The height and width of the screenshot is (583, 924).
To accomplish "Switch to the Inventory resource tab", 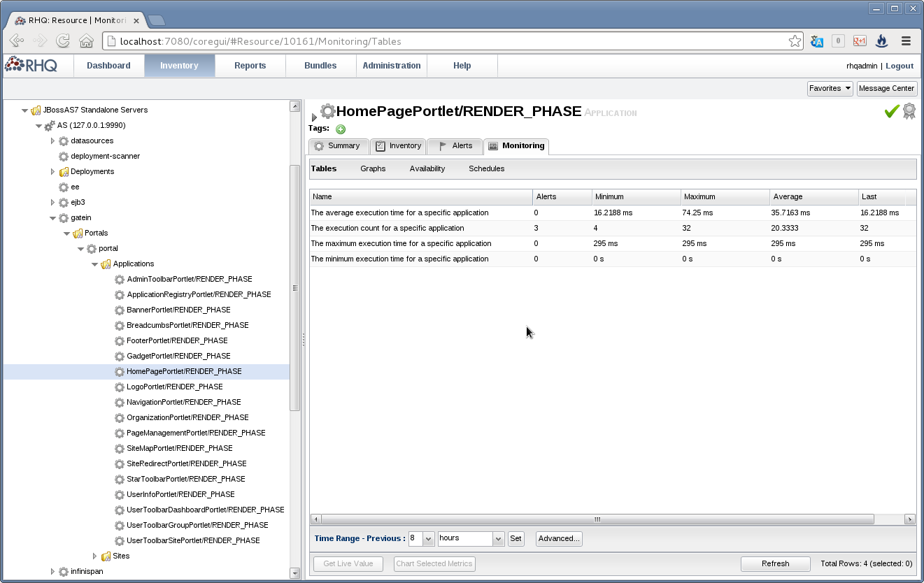I will pyautogui.click(x=397, y=146).
